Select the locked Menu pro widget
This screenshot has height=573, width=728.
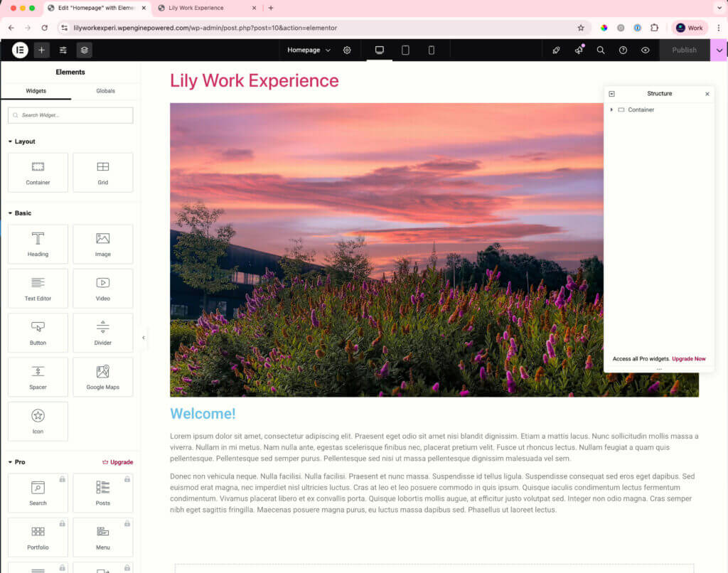(103, 537)
